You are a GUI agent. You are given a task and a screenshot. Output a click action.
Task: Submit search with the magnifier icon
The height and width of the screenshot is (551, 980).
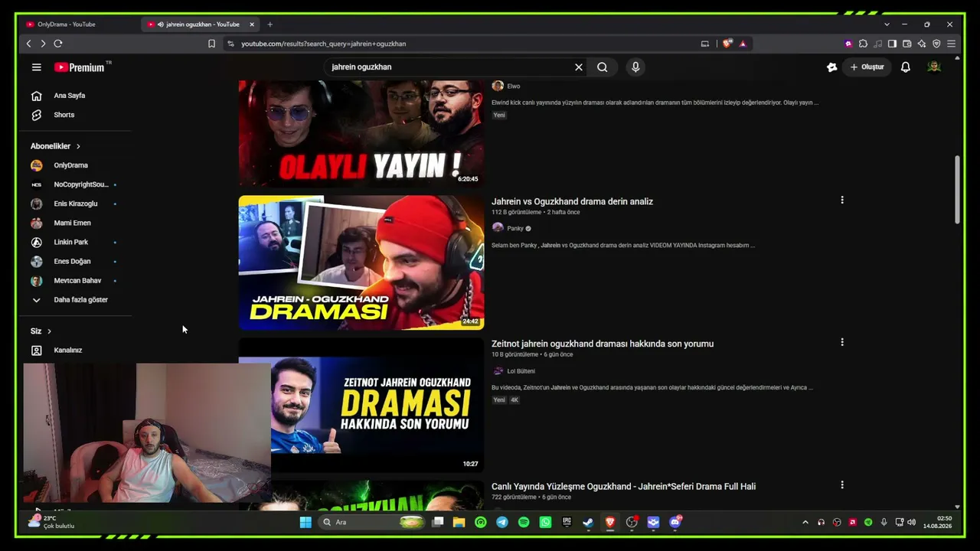[x=603, y=67]
